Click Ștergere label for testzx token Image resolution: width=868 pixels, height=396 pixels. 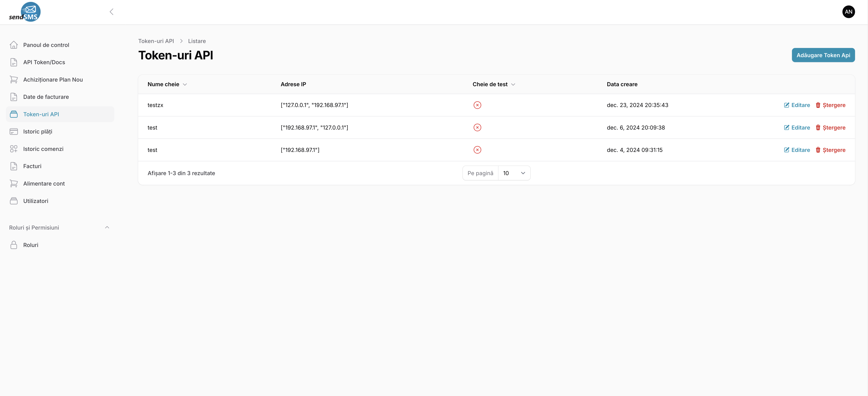(834, 105)
